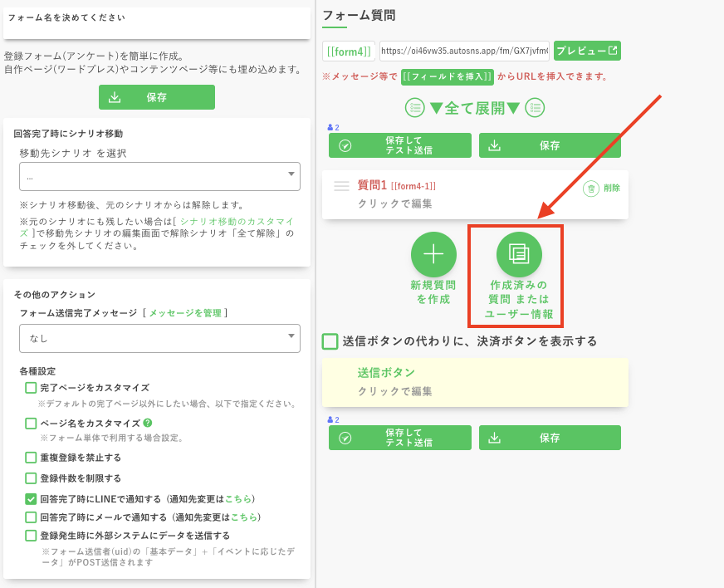Toggle payment button checkbox 決済ボタンを表示する
724x588 pixels.
(x=330, y=341)
